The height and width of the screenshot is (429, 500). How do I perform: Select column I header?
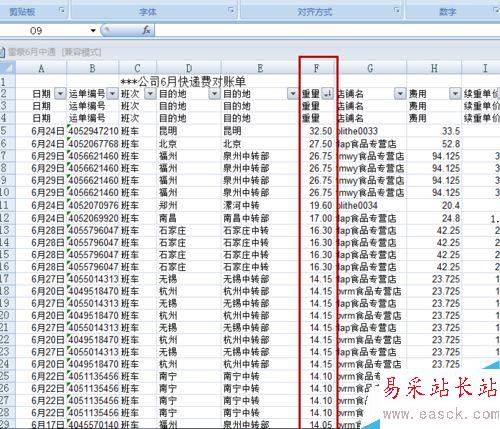(x=481, y=68)
